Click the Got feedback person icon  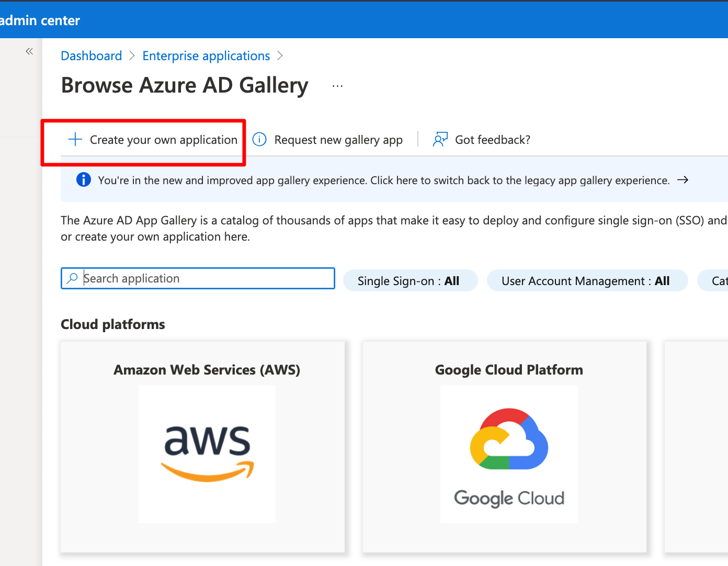pos(440,139)
